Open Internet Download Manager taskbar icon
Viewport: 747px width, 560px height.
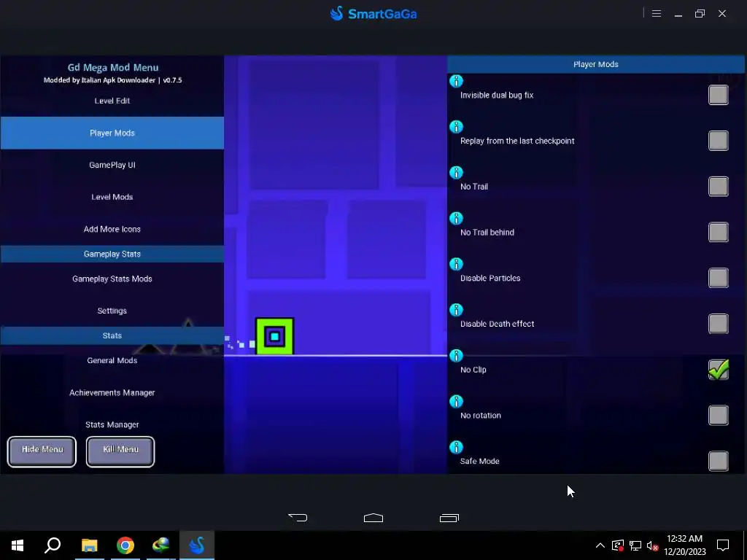point(161,545)
